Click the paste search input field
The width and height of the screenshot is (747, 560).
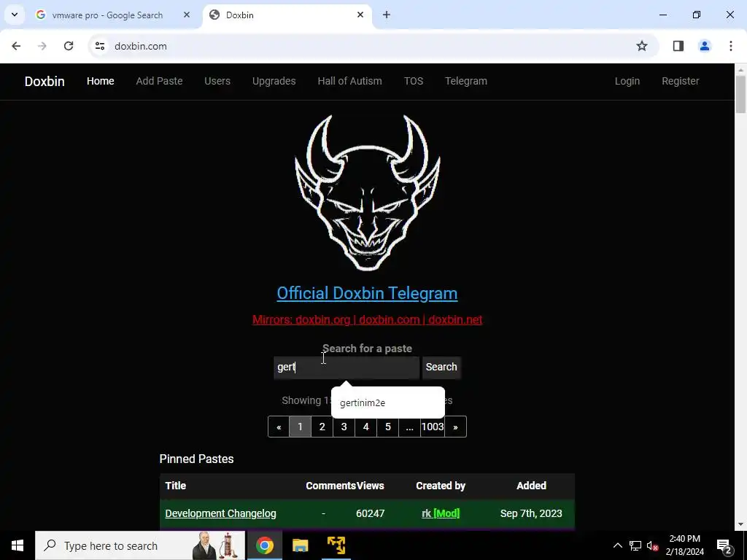click(347, 367)
